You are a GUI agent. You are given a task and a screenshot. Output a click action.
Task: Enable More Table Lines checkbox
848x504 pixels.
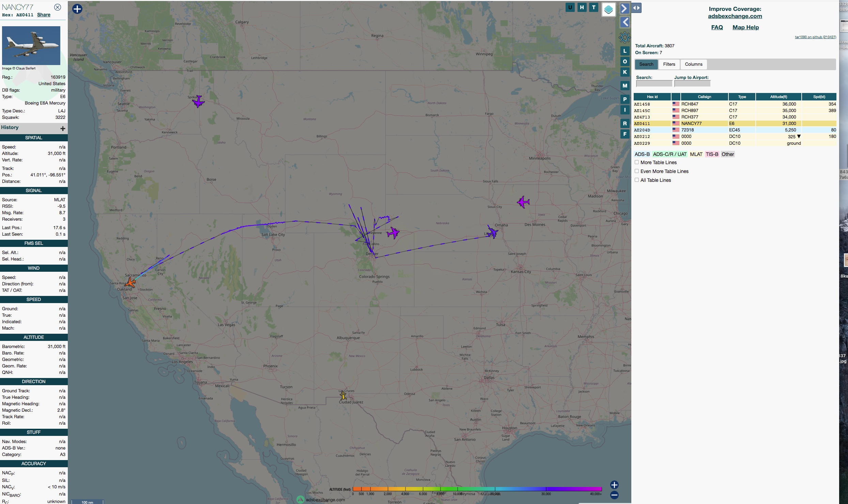coord(636,162)
